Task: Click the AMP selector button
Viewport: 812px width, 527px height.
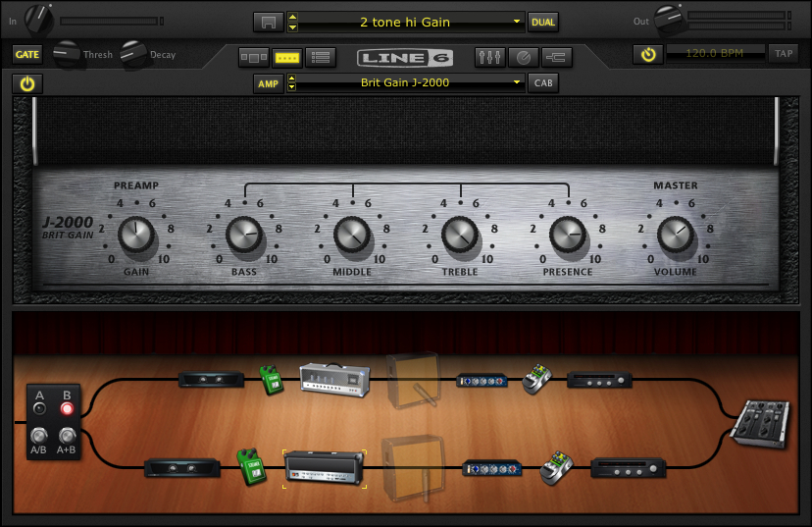Action: coord(268,83)
